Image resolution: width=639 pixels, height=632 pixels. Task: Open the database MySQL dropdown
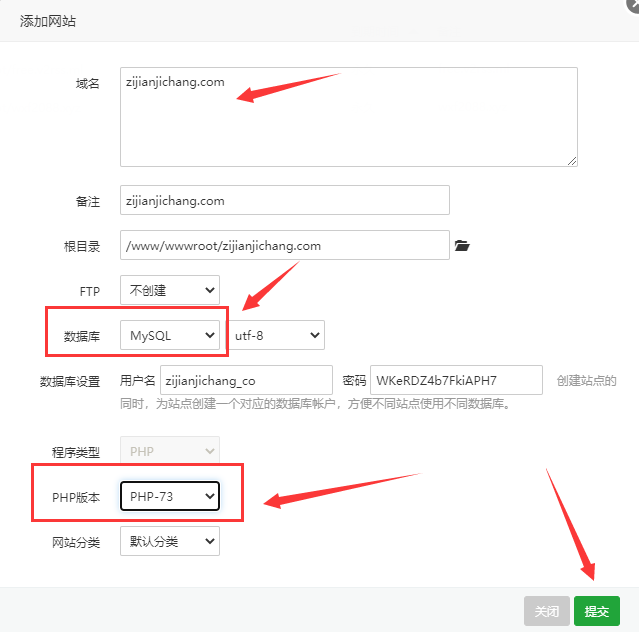tap(170, 335)
